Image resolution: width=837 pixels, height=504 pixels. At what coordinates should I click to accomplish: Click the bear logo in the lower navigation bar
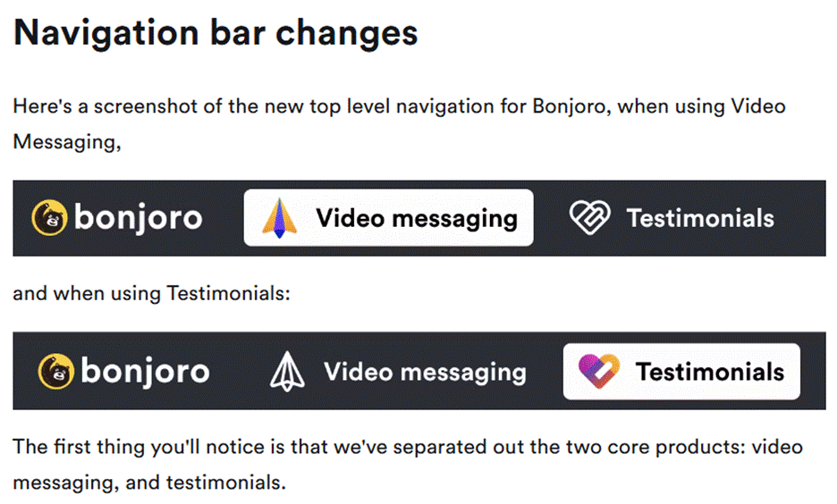[x=56, y=371]
